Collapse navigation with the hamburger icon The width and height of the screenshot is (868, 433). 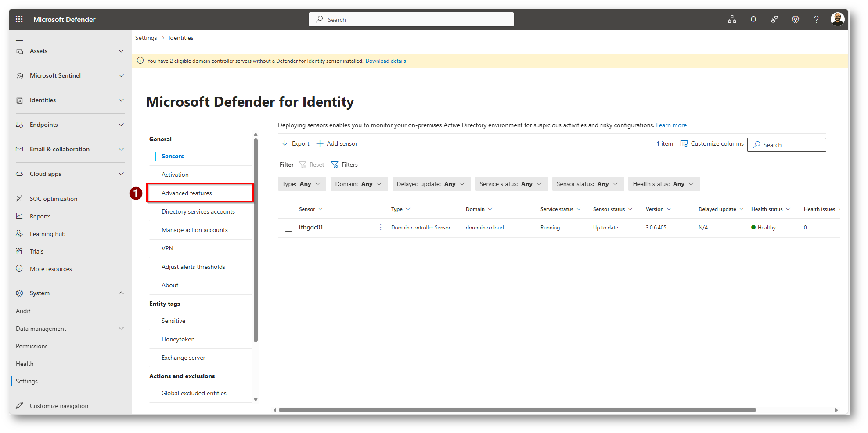click(x=19, y=39)
